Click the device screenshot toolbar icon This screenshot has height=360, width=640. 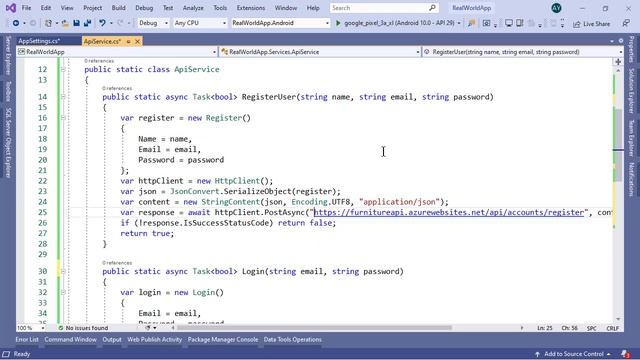coord(487,23)
